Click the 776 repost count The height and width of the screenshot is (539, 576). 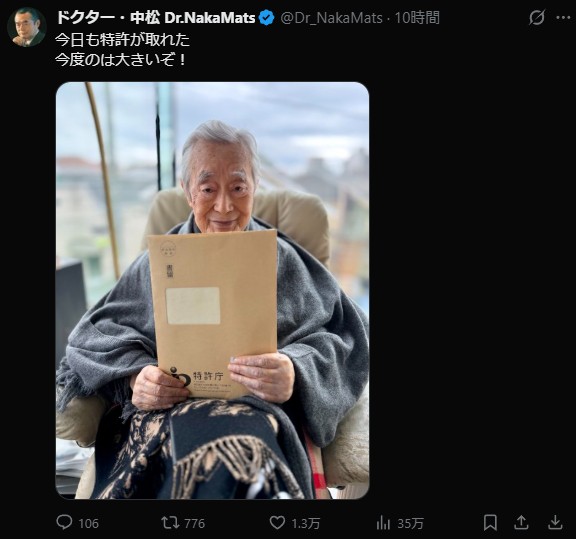[194, 523]
